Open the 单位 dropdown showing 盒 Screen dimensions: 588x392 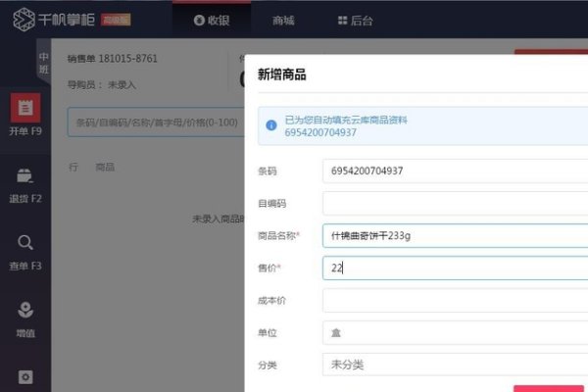[x=455, y=332]
